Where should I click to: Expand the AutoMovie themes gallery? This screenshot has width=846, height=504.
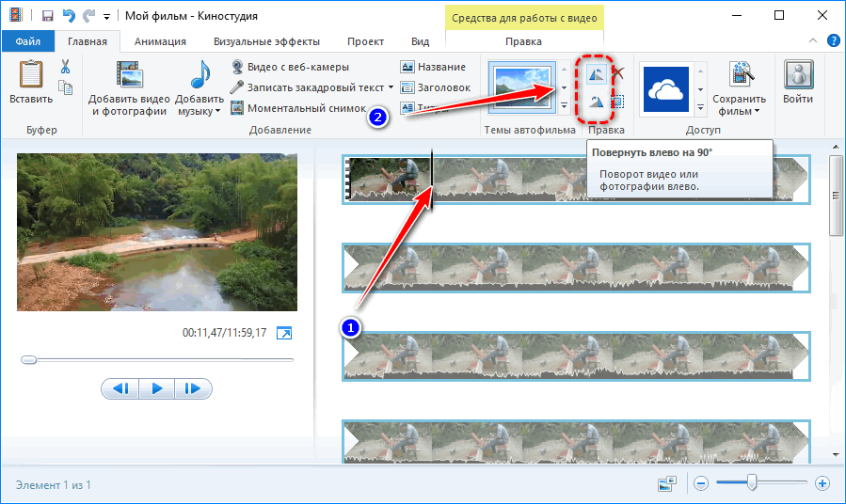click(564, 106)
